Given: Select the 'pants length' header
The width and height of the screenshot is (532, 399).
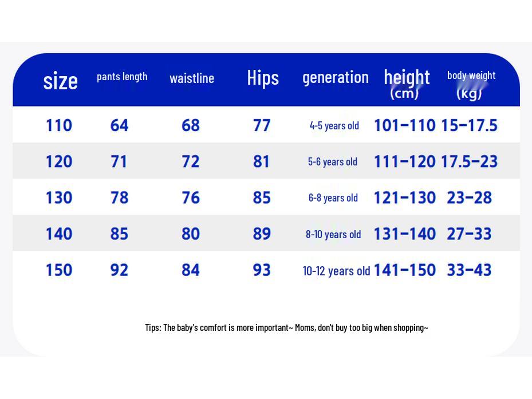Looking at the screenshot, I should point(122,77).
